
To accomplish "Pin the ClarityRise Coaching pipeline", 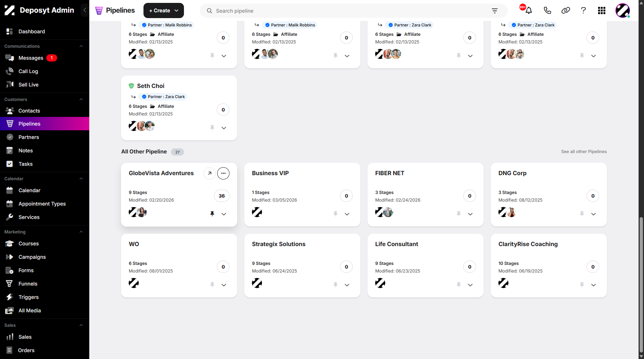I will [582, 285].
